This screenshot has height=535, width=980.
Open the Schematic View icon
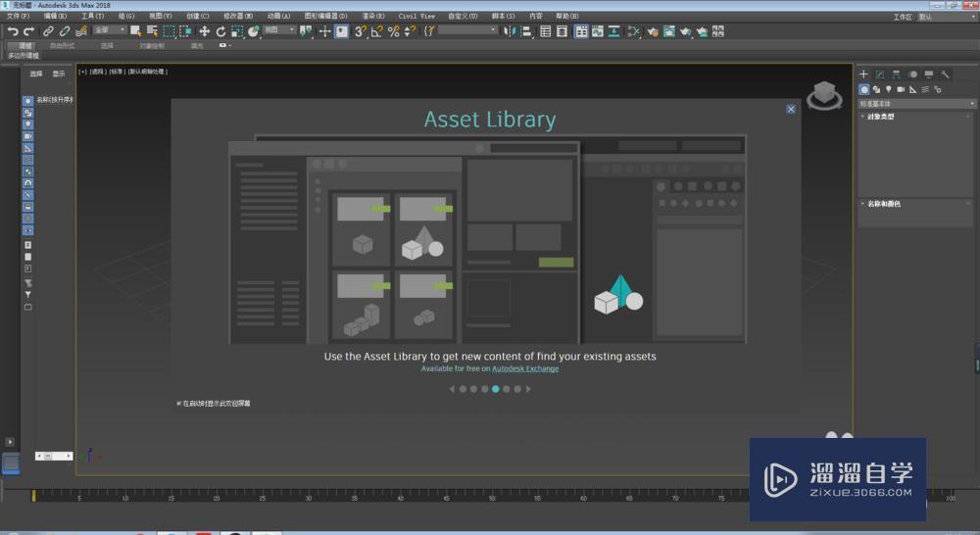click(x=613, y=31)
